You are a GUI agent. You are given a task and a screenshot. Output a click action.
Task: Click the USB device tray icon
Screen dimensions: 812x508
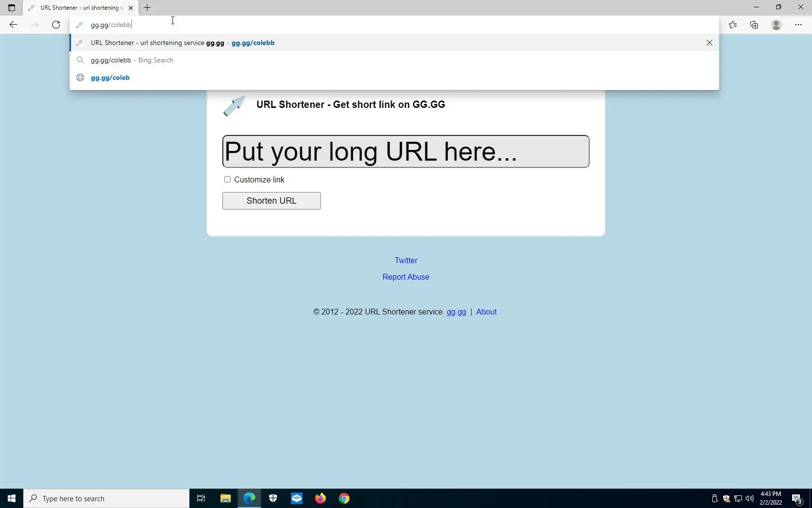pos(715,498)
